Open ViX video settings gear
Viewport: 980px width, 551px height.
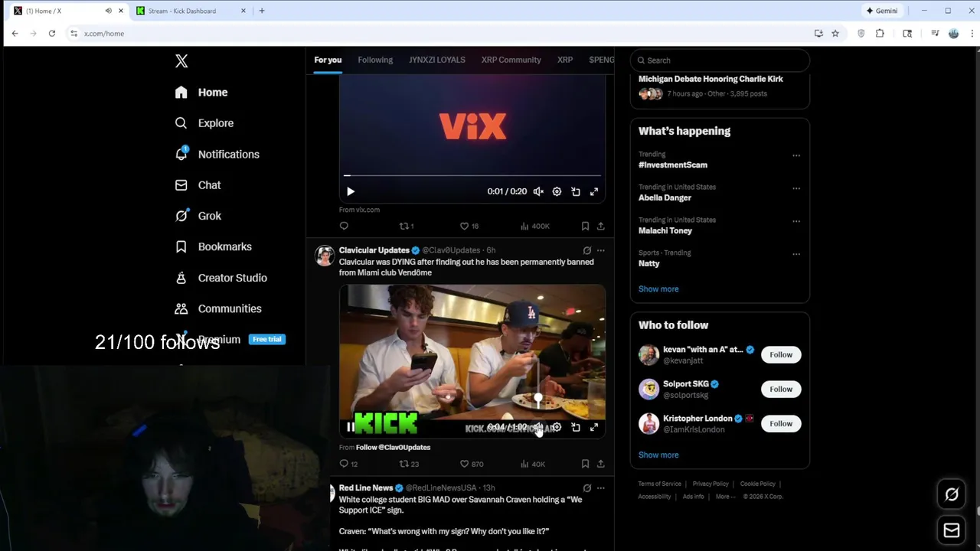(557, 191)
